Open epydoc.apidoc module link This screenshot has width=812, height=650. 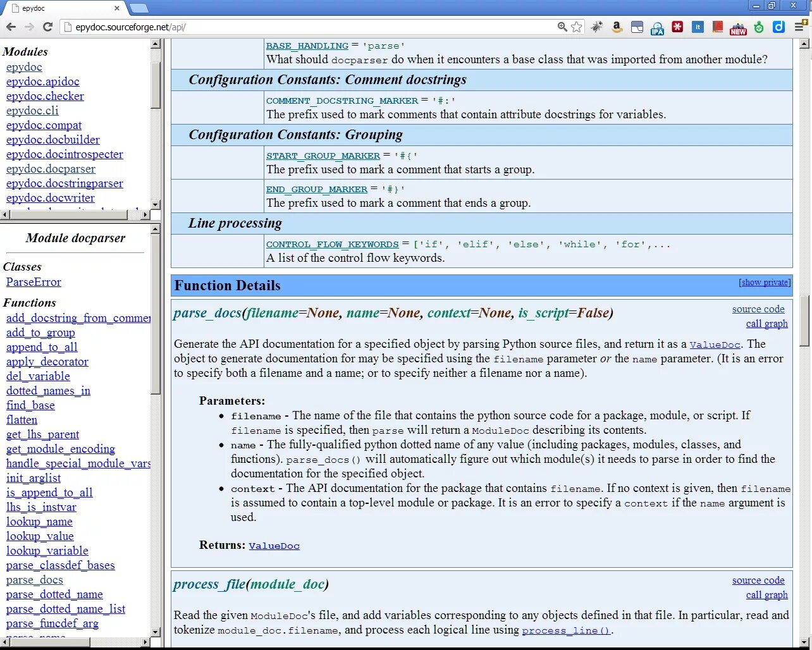click(x=43, y=82)
